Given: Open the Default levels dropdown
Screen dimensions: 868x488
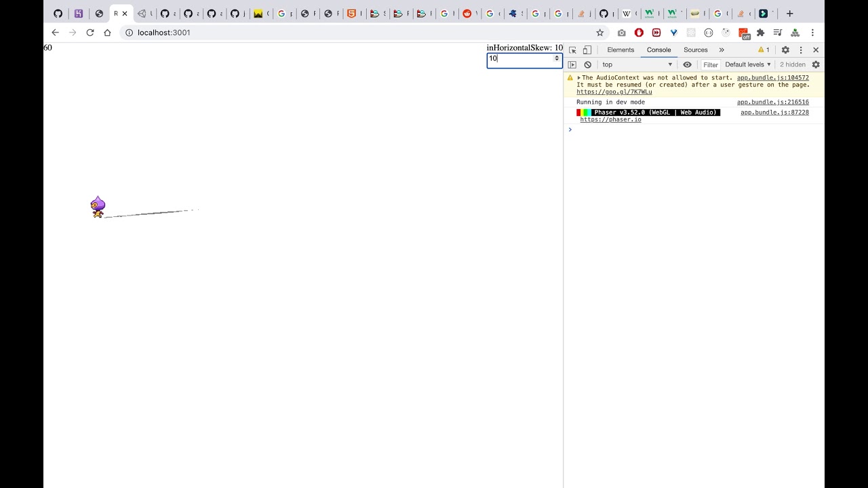Looking at the screenshot, I should click(748, 65).
